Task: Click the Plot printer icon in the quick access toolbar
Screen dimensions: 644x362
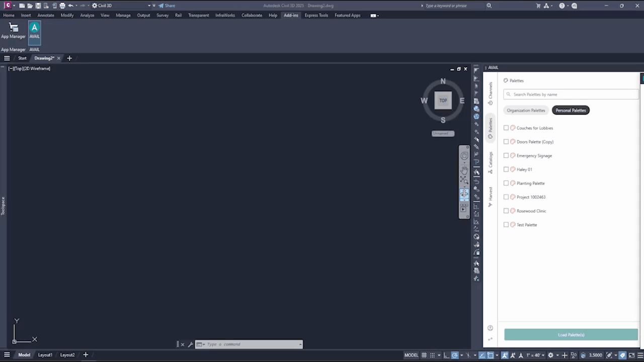Action: 62,6
